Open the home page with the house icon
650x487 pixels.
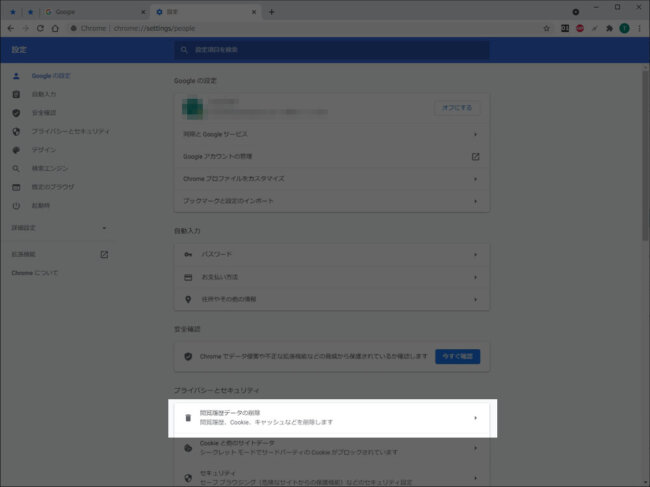point(55,28)
